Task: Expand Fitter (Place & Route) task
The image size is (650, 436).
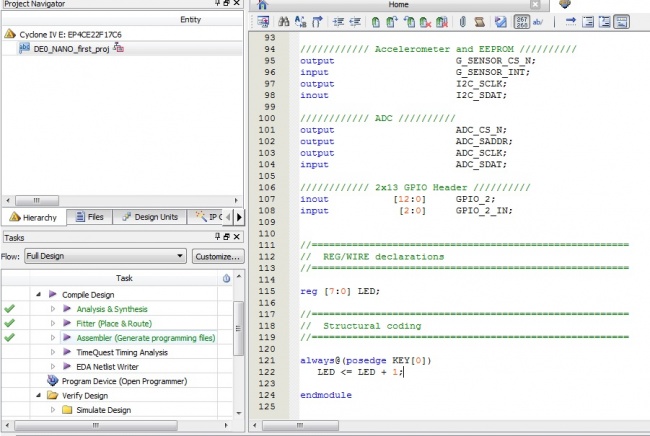Action: (53, 323)
